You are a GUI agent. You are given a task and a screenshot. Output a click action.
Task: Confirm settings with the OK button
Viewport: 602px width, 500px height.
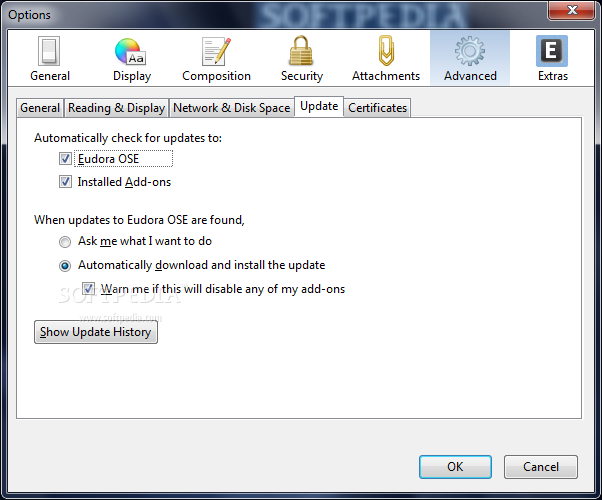coord(455,467)
